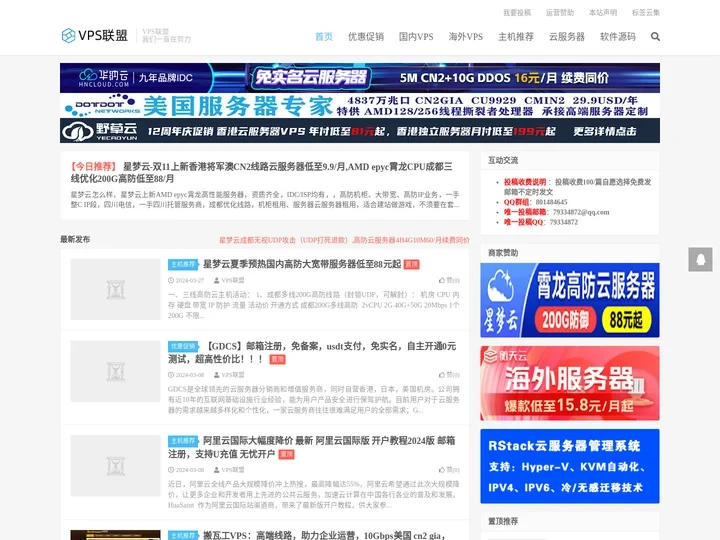Click the 商家赞助 sidebar heading
This screenshot has height=540, width=720.
pos(503,253)
